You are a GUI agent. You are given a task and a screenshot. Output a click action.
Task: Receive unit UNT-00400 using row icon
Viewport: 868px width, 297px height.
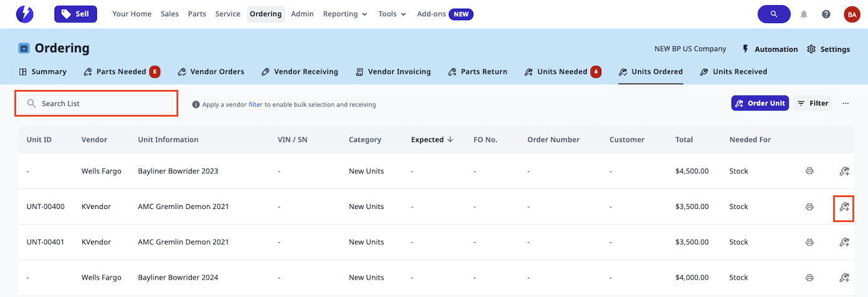coord(844,207)
